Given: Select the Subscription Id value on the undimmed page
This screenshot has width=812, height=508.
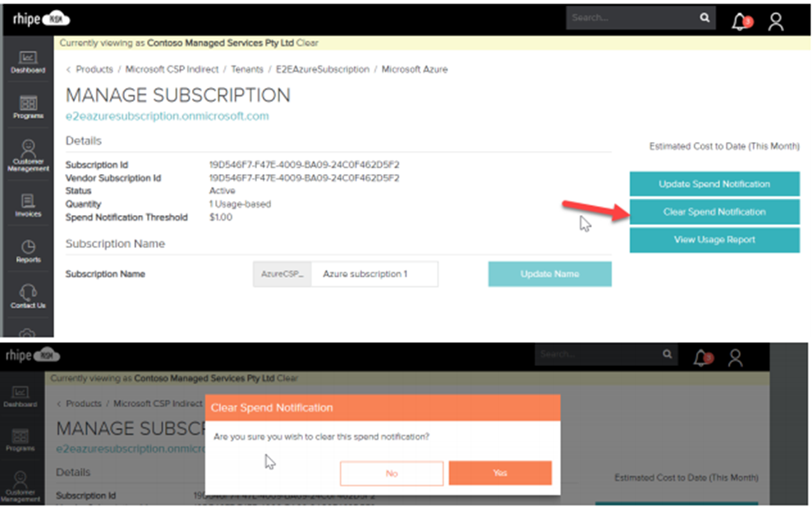Looking at the screenshot, I should 305,165.
